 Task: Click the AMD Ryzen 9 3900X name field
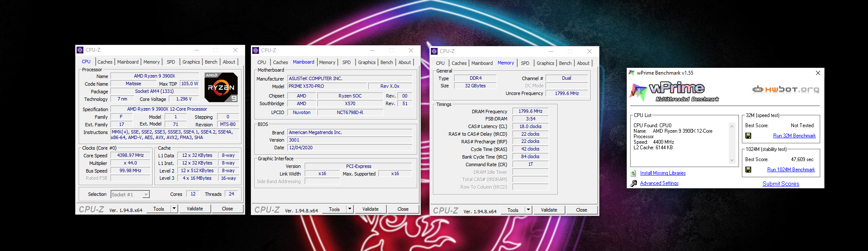click(154, 76)
